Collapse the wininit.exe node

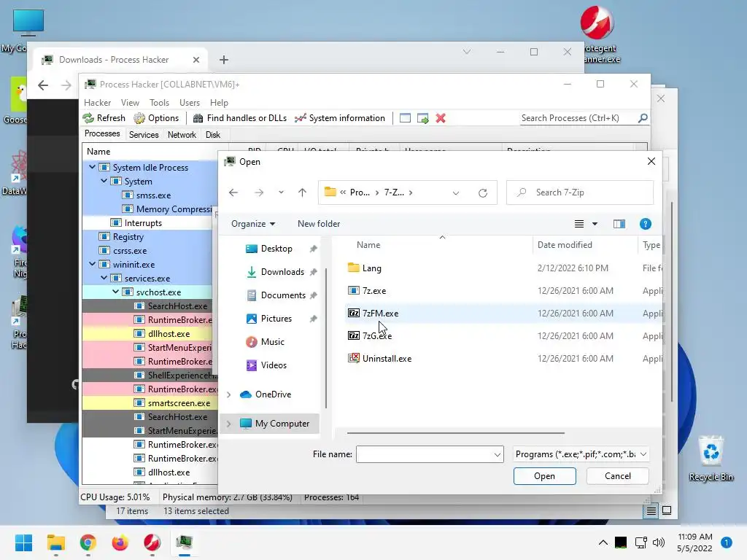[93, 264]
